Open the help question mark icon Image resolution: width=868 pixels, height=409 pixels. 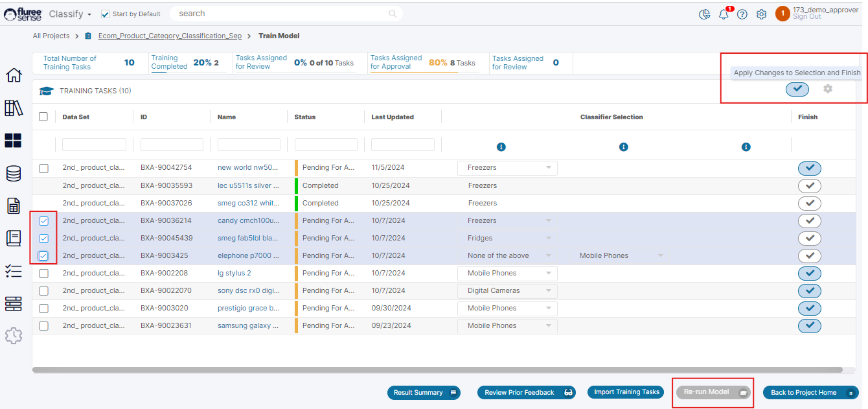coord(742,14)
